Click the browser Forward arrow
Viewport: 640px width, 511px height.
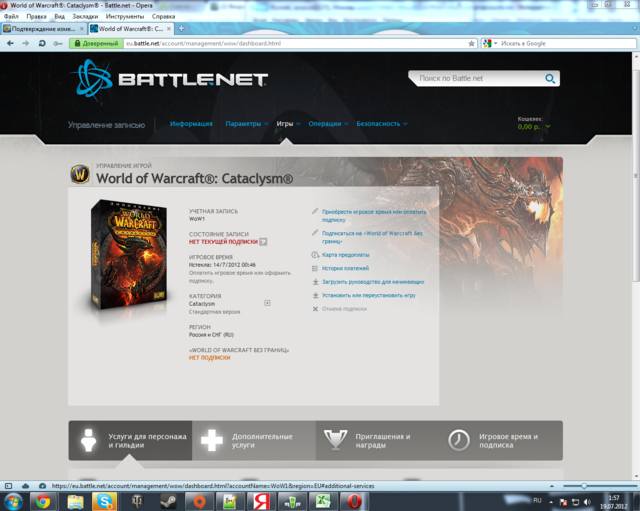click(25, 43)
